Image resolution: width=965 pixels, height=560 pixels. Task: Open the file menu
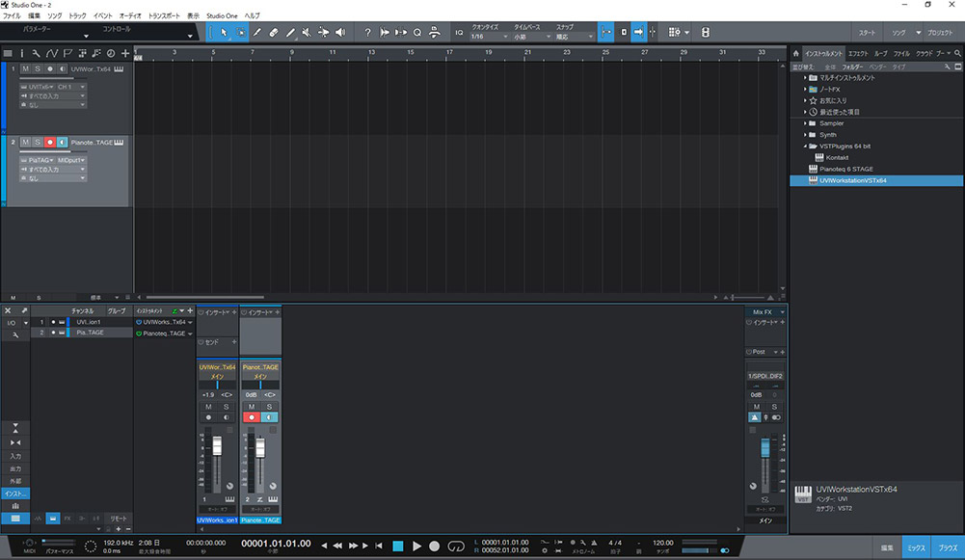pos(12,16)
